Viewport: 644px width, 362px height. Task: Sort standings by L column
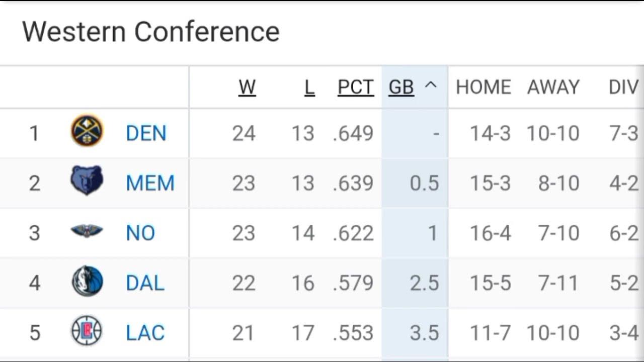point(309,87)
